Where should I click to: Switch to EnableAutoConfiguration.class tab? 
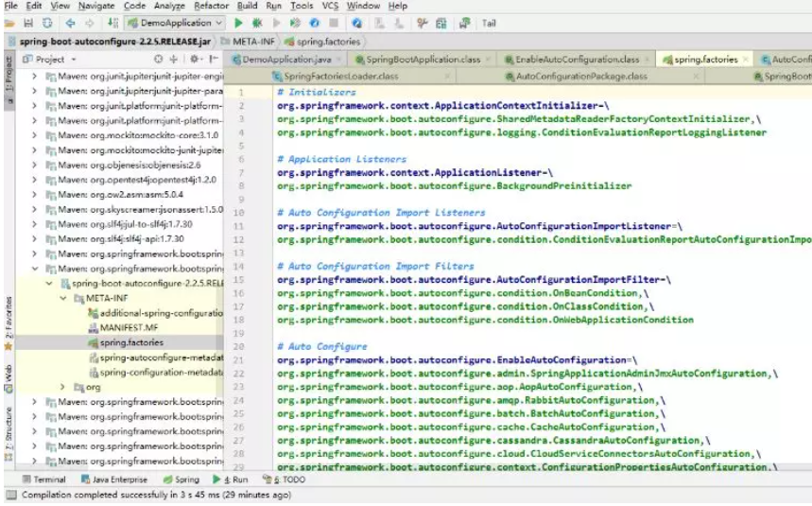pyautogui.click(x=577, y=60)
